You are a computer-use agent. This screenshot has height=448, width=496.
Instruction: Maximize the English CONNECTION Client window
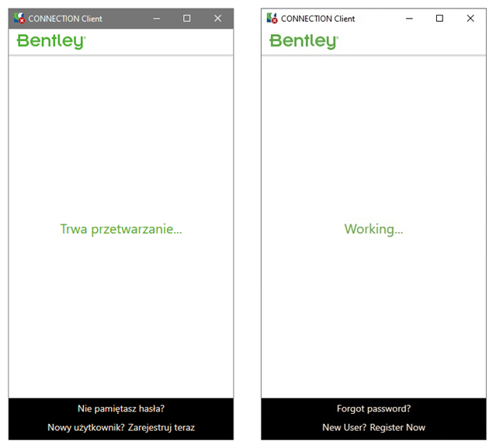439,19
